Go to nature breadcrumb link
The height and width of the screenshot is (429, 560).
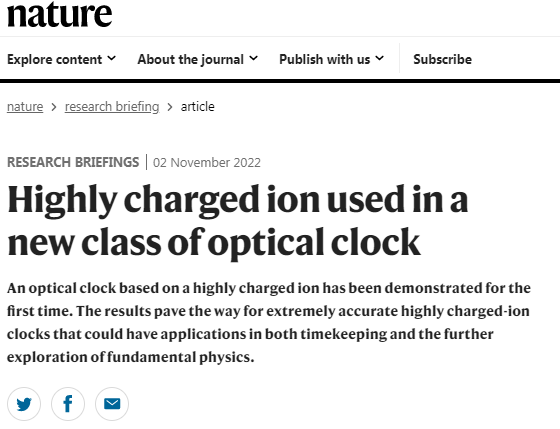[25, 106]
